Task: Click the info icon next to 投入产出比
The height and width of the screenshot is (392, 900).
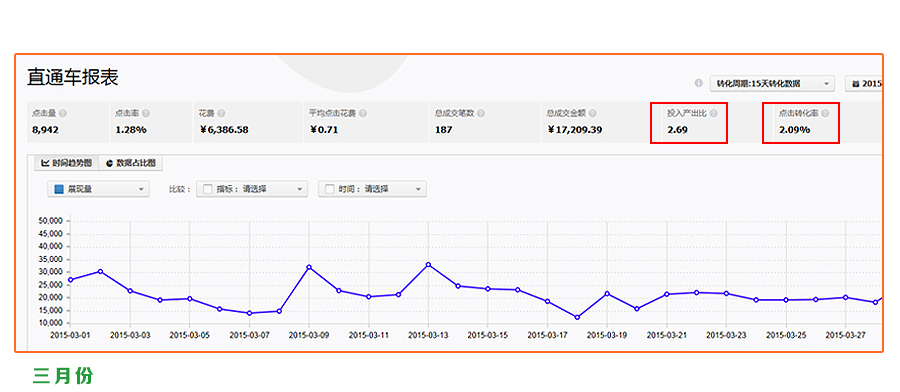Action: 713,114
